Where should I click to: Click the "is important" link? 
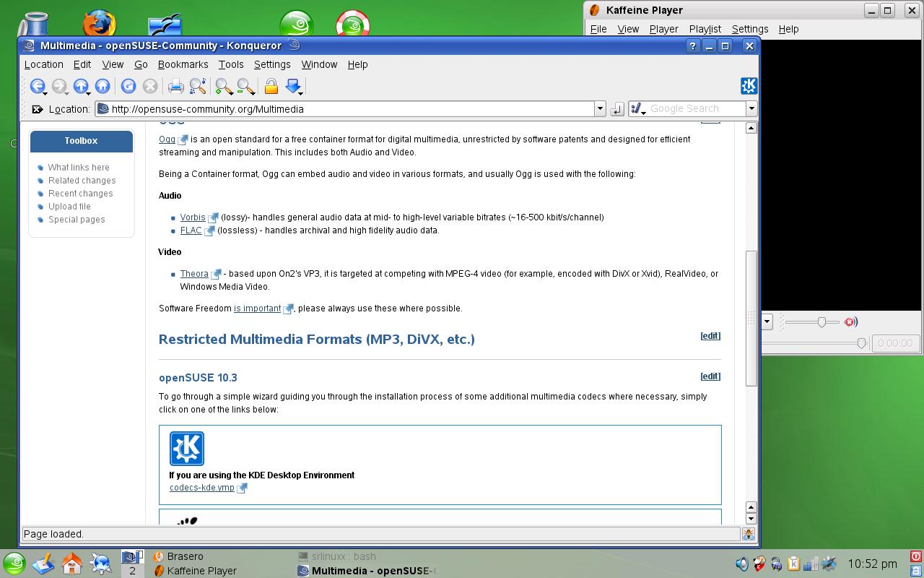click(257, 309)
